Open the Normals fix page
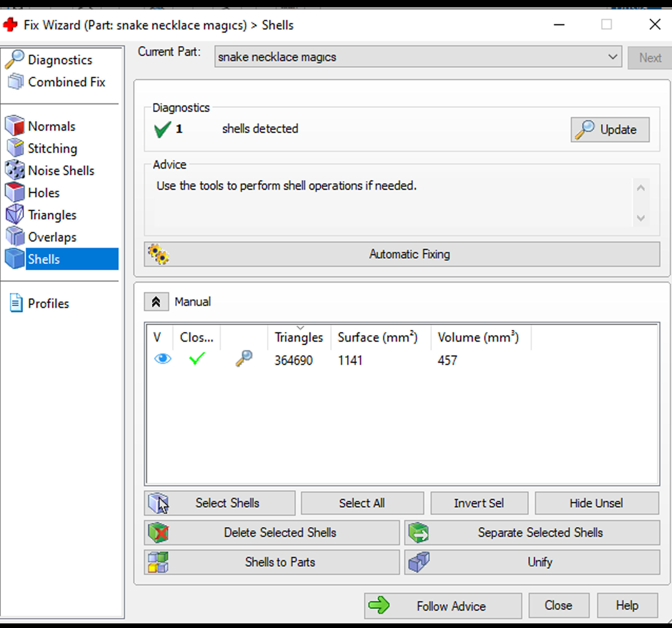 (x=51, y=126)
